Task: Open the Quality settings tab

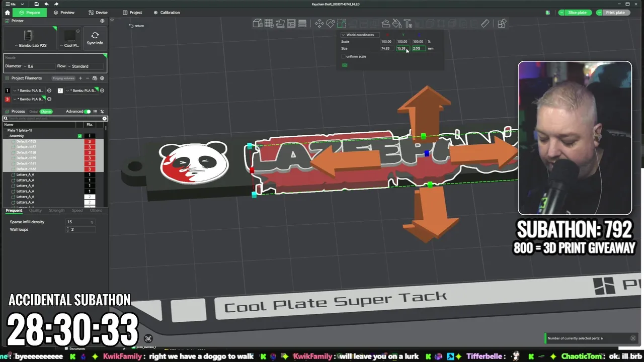Action: [x=35, y=211]
